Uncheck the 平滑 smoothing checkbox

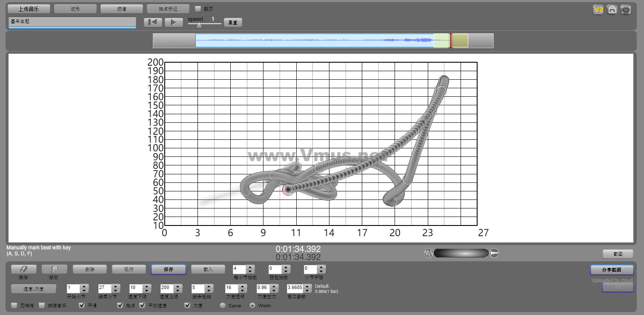(x=82, y=305)
